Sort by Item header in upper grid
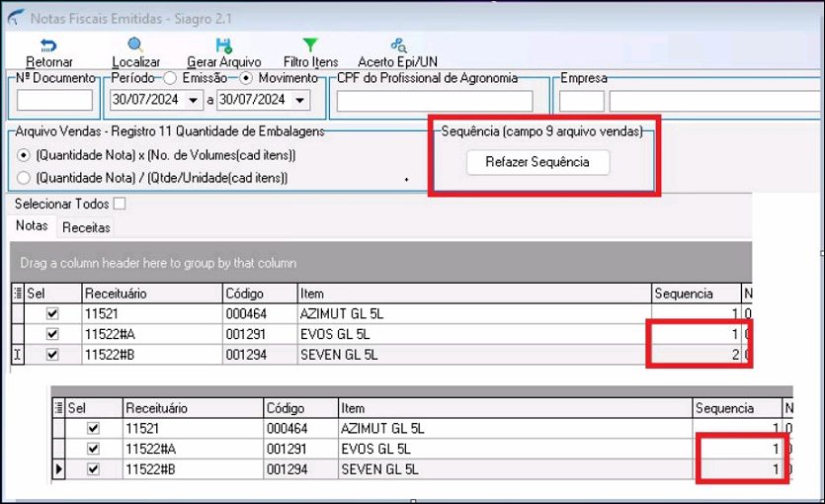The image size is (825, 504). (x=474, y=294)
